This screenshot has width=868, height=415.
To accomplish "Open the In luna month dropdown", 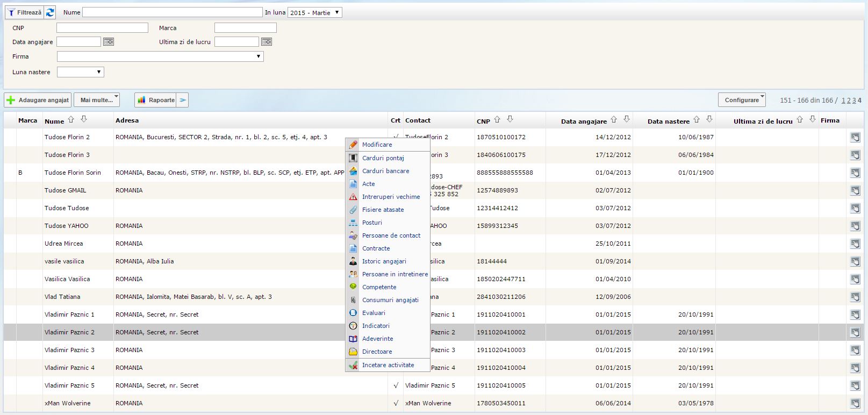I will (x=315, y=12).
